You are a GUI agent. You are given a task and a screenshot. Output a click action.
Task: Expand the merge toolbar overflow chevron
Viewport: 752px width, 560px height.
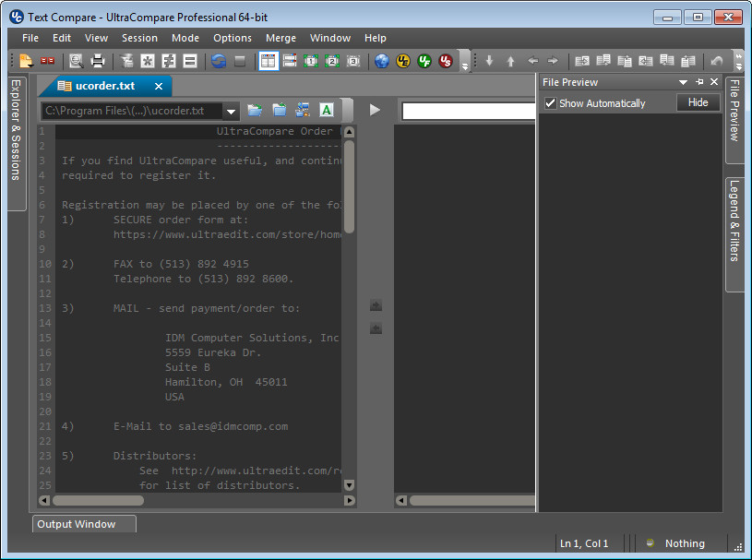[x=738, y=62]
